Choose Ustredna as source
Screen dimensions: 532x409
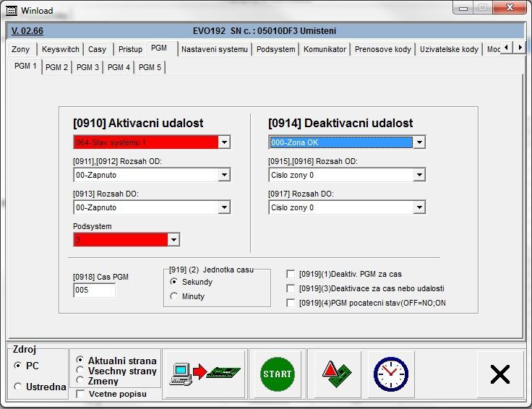18,387
